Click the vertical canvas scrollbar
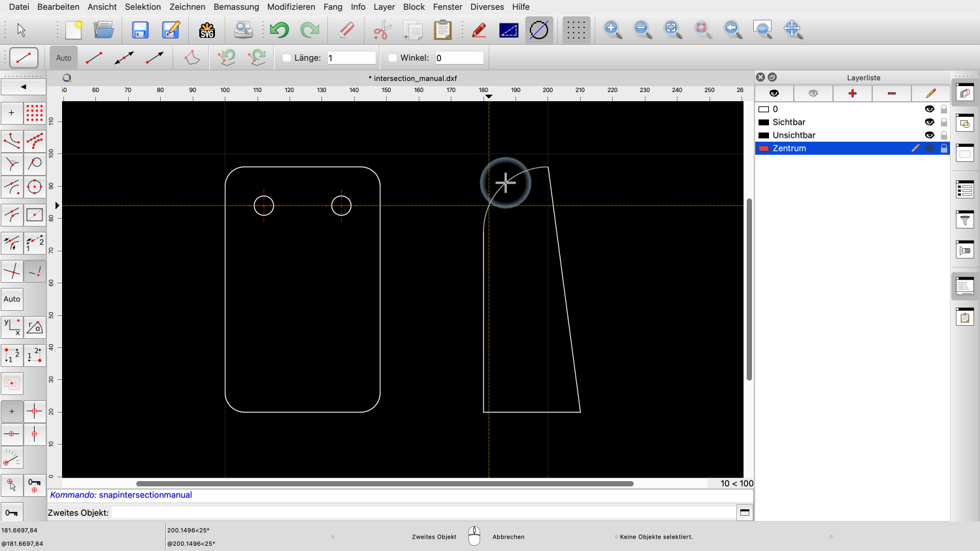This screenshot has width=980, height=551. 749,289
